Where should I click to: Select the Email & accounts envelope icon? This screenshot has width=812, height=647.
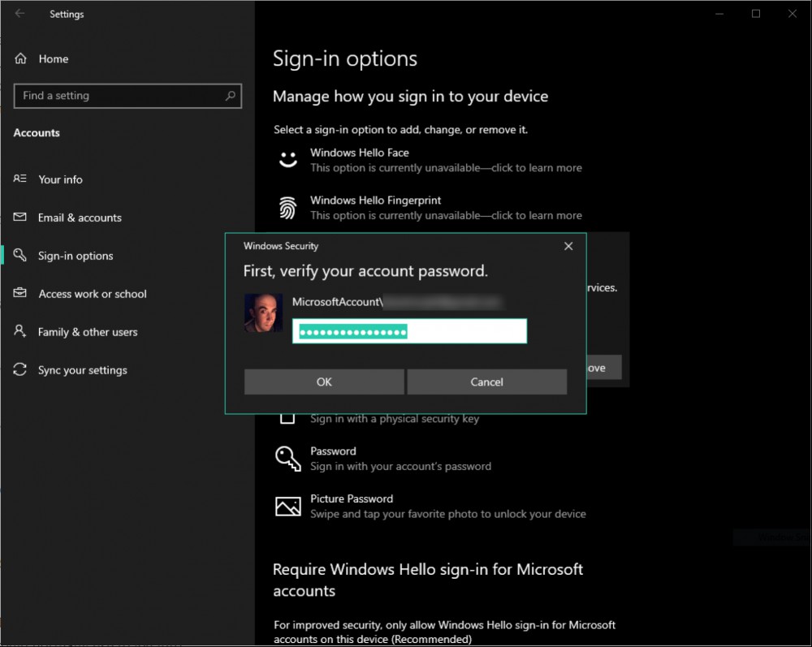(19, 217)
